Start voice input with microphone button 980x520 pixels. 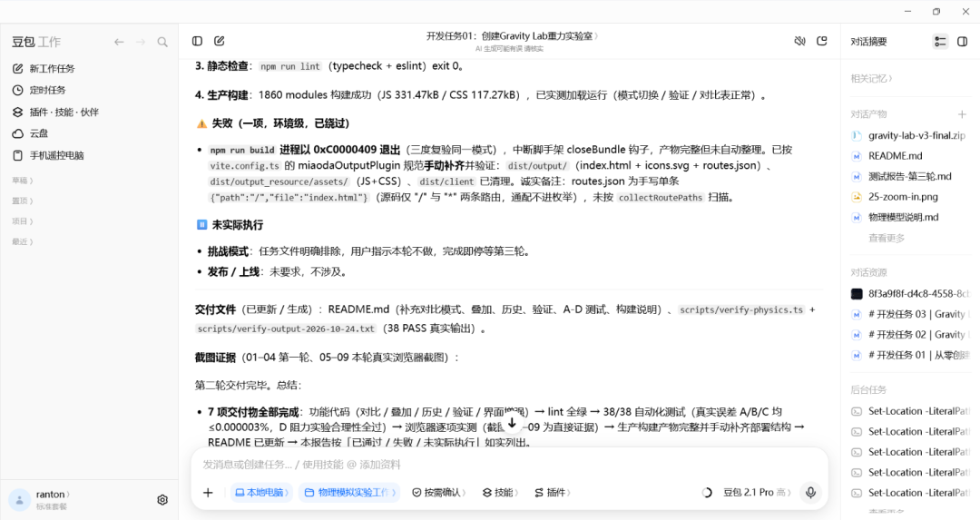810,493
